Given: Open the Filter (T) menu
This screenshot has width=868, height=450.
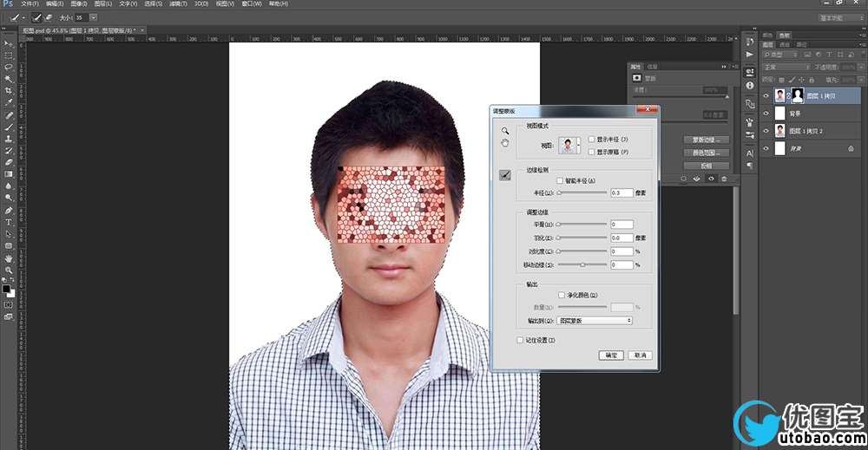Looking at the screenshot, I should tap(177, 3).
